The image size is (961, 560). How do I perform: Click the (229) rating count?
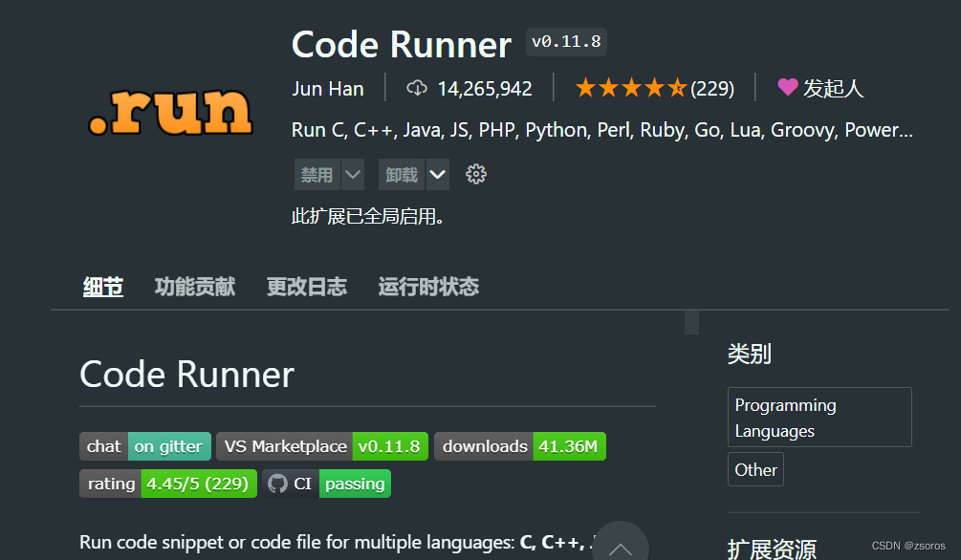click(x=712, y=89)
